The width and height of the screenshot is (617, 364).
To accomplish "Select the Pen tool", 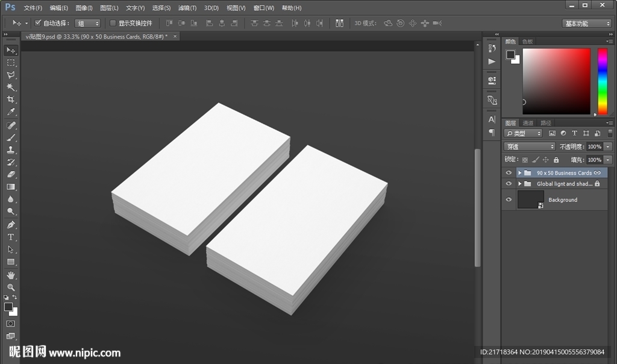I will 11,225.
